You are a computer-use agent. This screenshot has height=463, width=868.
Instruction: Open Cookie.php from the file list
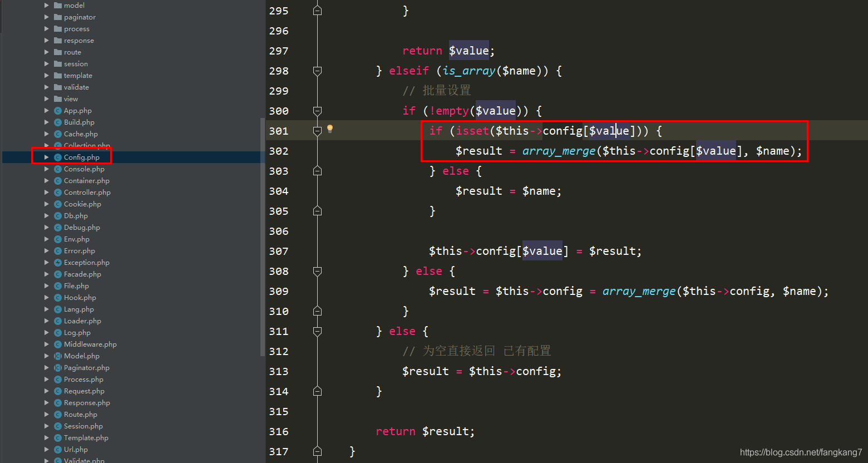pos(82,204)
